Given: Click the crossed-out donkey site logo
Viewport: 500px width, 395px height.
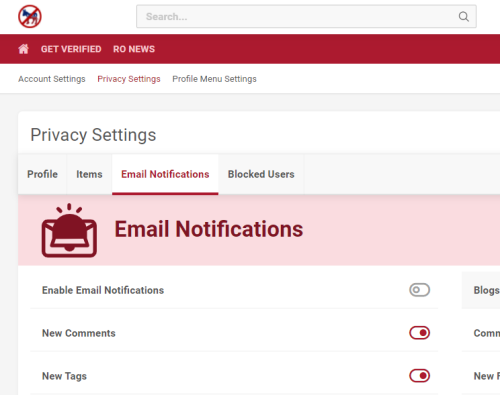Looking at the screenshot, I should tap(30, 16).
